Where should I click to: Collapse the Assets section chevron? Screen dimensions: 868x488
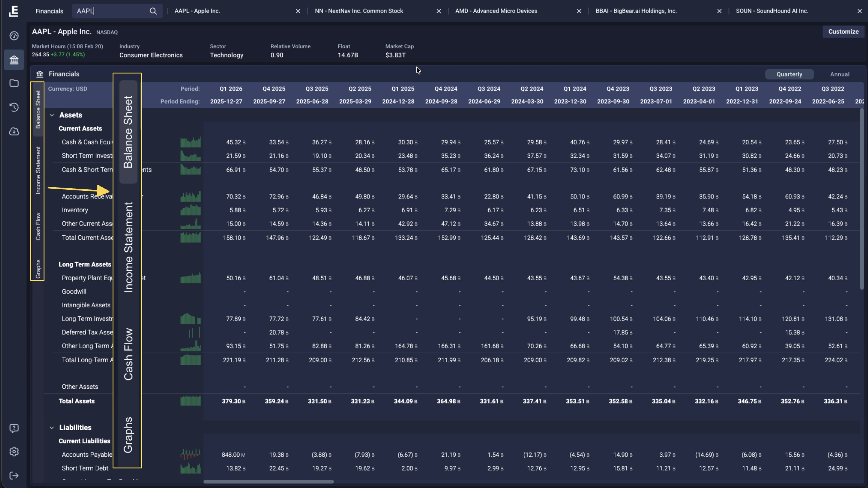(x=52, y=115)
